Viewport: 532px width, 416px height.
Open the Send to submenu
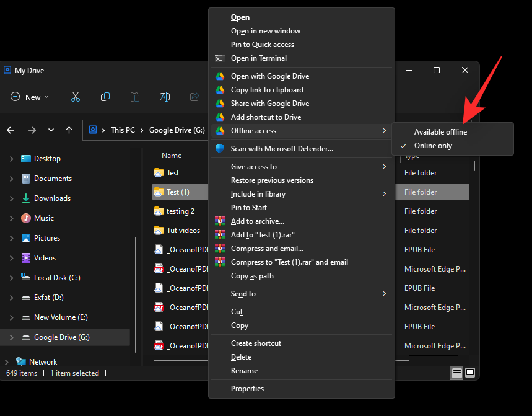[x=301, y=294]
